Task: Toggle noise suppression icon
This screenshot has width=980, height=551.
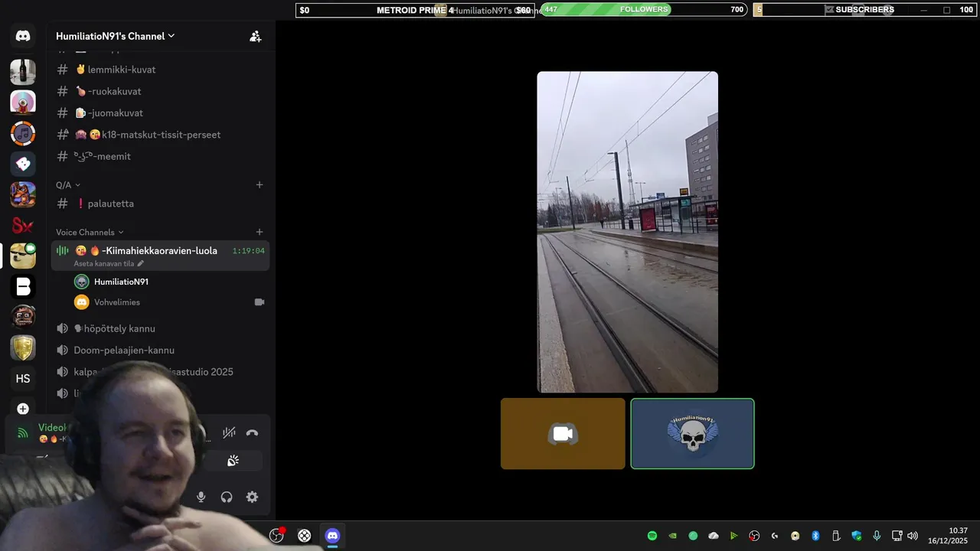Action: [228, 432]
